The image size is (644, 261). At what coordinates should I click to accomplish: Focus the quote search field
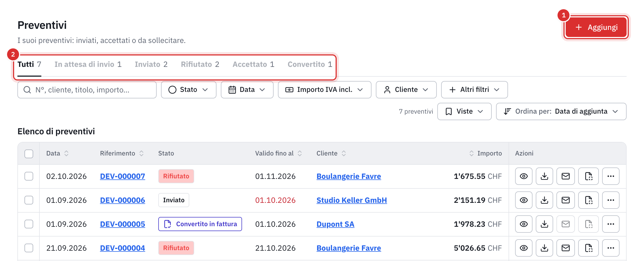click(x=87, y=90)
